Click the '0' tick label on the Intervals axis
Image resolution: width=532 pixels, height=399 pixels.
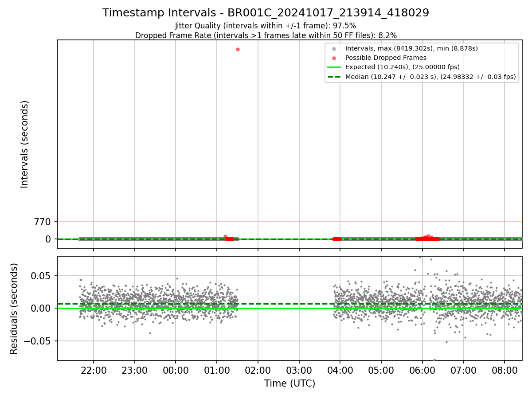pyautogui.click(x=49, y=239)
